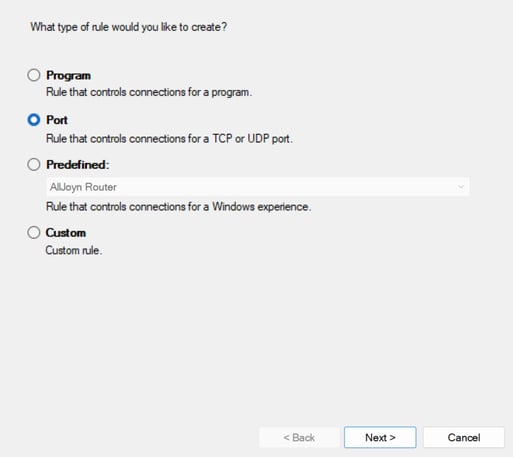Image resolution: width=513 pixels, height=457 pixels.
Task: Select the Port rule radio button
Action: click(x=34, y=120)
